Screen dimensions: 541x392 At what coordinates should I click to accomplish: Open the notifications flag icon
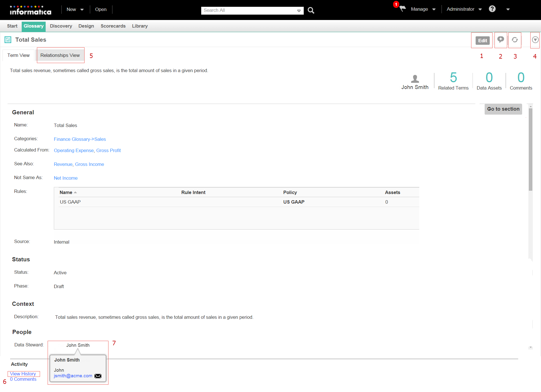[402, 9]
